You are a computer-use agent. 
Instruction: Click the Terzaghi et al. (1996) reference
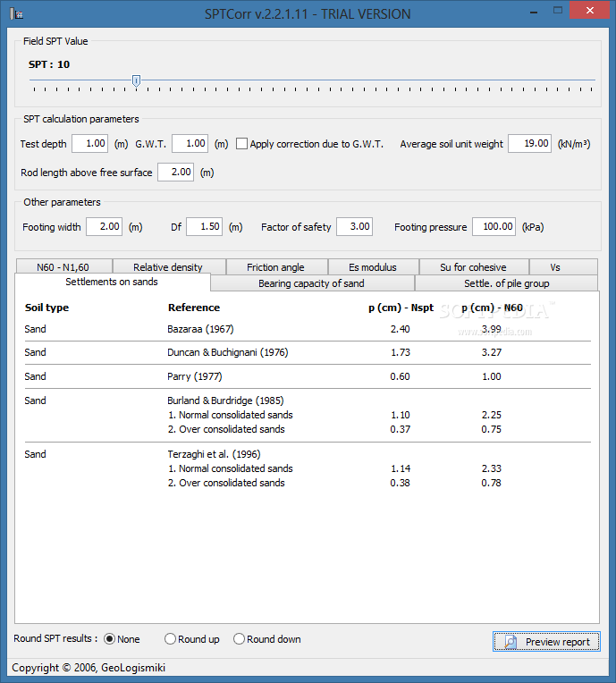[x=214, y=454]
